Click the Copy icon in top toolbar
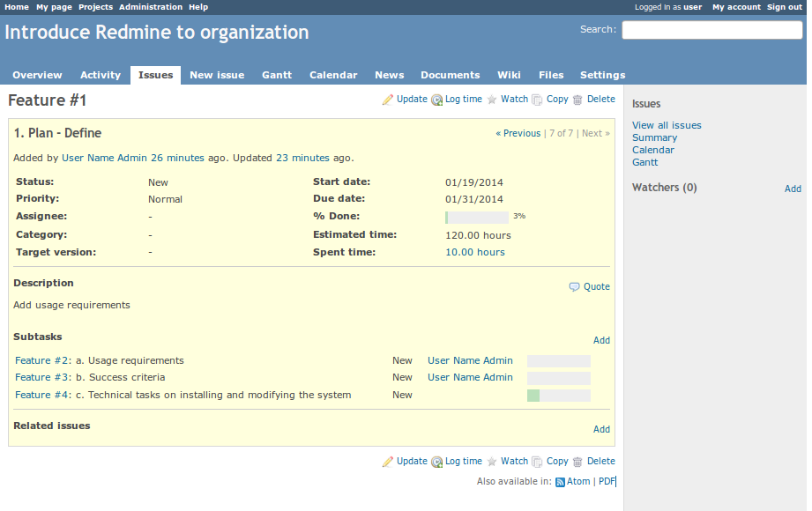The image size is (812, 511). coord(537,100)
